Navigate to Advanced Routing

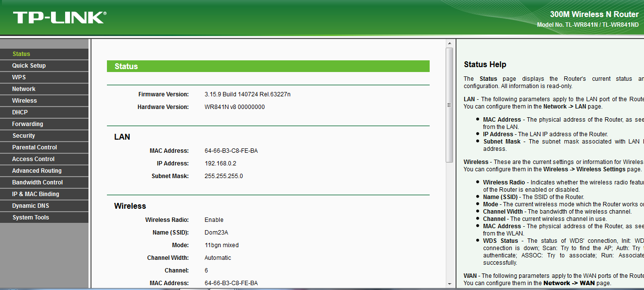[x=37, y=171]
